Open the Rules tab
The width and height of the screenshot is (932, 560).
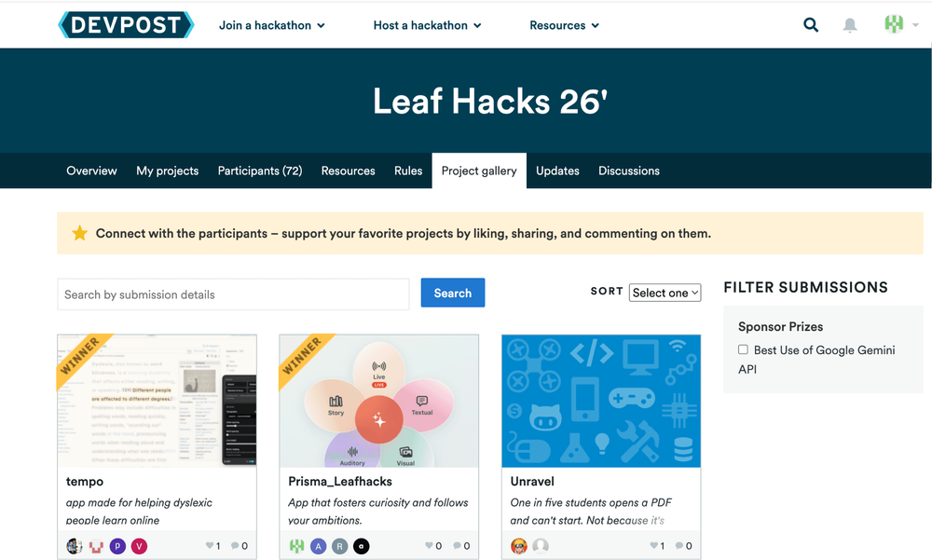click(408, 171)
